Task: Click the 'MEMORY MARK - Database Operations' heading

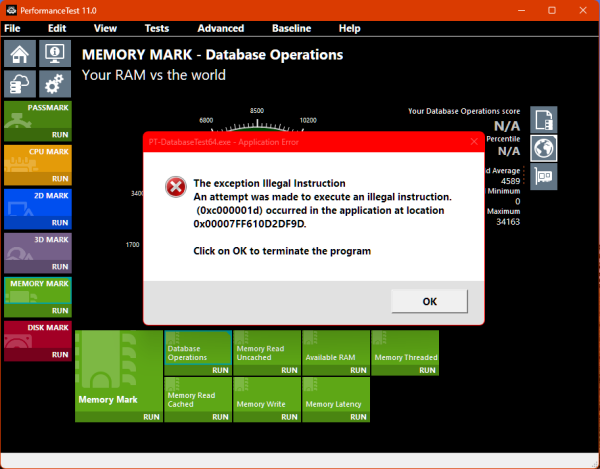Action: [x=212, y=55]
